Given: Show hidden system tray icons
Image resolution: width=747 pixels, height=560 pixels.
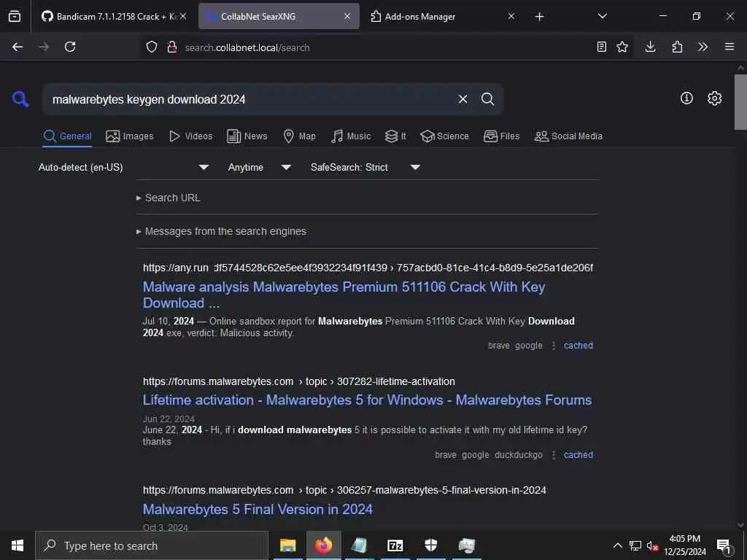Looking at the screenshot, I should pyautogui.click(x=617, y=545).
